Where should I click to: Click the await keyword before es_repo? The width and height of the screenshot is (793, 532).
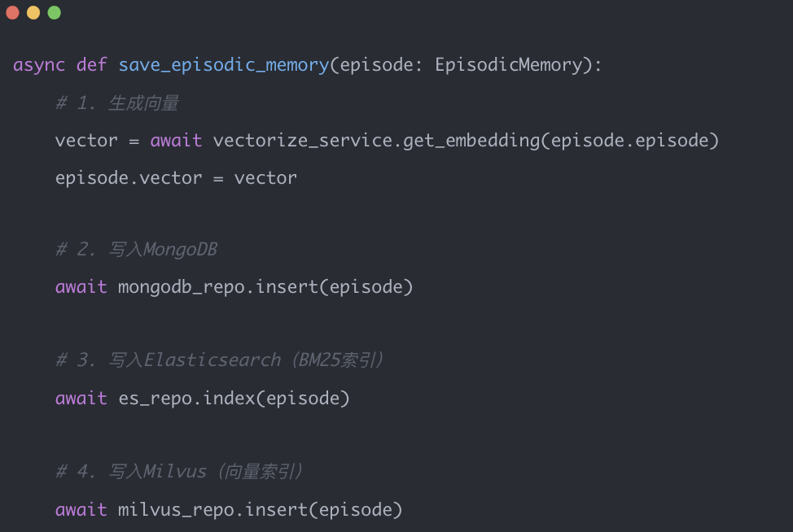[x=81, y=398]
